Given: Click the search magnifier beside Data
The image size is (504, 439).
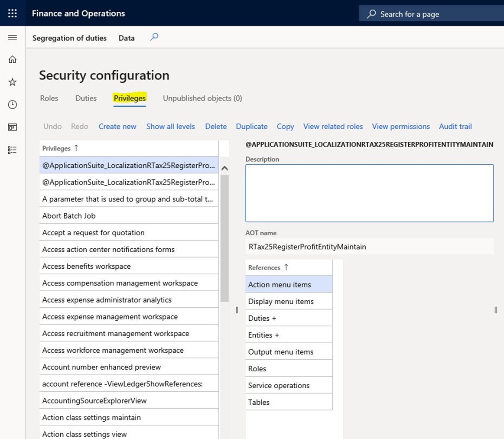Looking at the screenshot, I should click(x=154, y=37).
